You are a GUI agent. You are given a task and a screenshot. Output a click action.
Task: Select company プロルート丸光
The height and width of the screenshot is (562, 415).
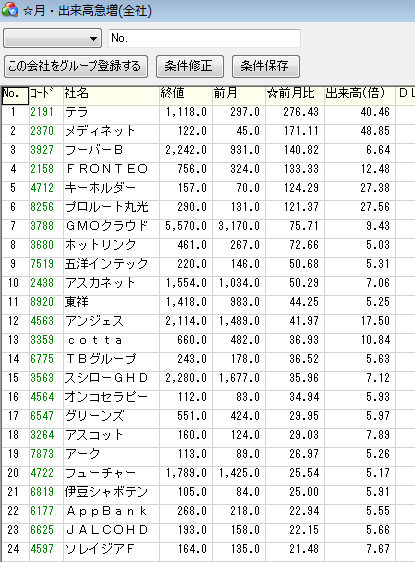[x=106, y=207]
